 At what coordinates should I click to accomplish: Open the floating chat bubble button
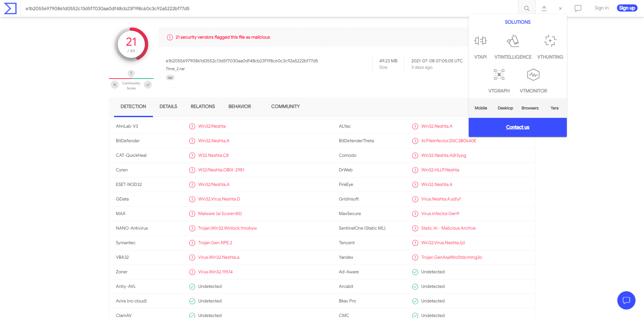point(626,300)
